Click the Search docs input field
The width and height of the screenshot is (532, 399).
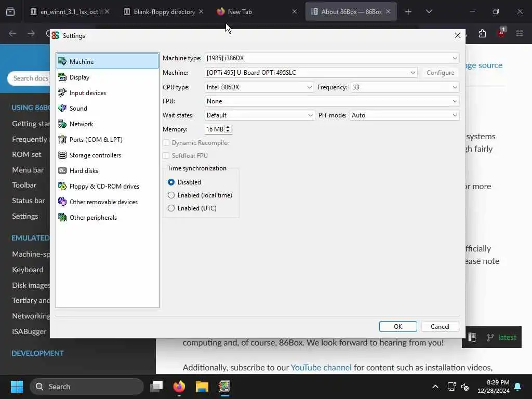(x=29, y=78)
